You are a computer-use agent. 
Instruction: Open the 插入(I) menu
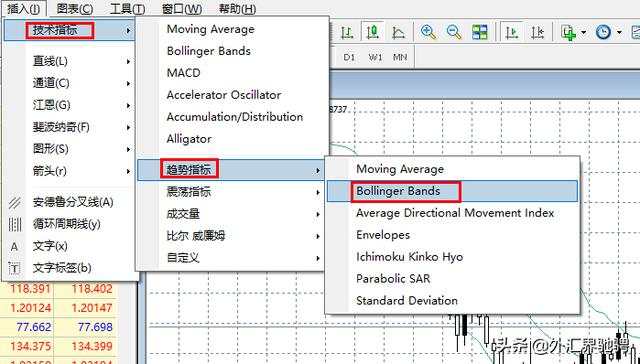point(23,8)
